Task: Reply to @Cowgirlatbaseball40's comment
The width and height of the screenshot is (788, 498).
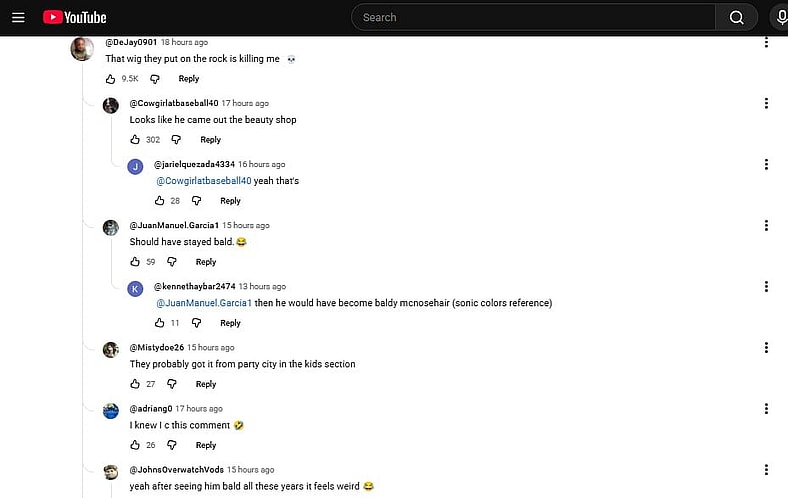Action: click(211, 140)
